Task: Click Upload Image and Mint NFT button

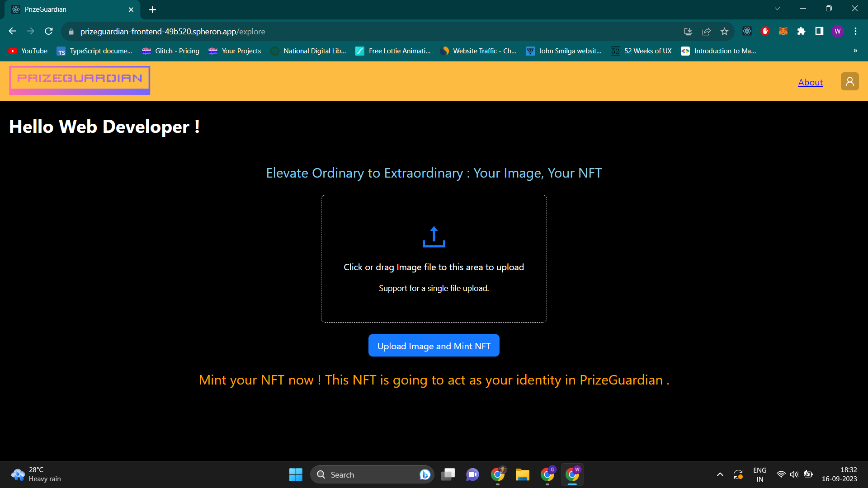Action: pyautogui.click(x=434, y=346)
